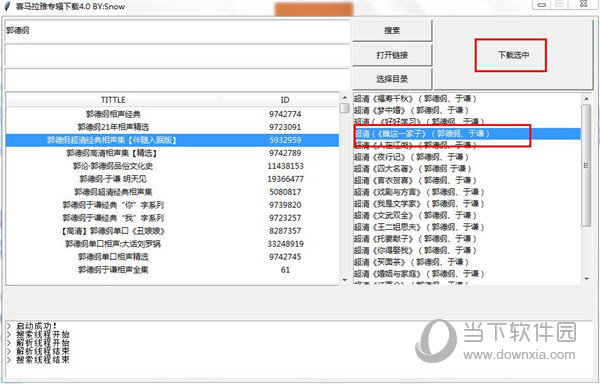Click log line 启动成功!
Screen dimensions: 600x384
point(36,326)
